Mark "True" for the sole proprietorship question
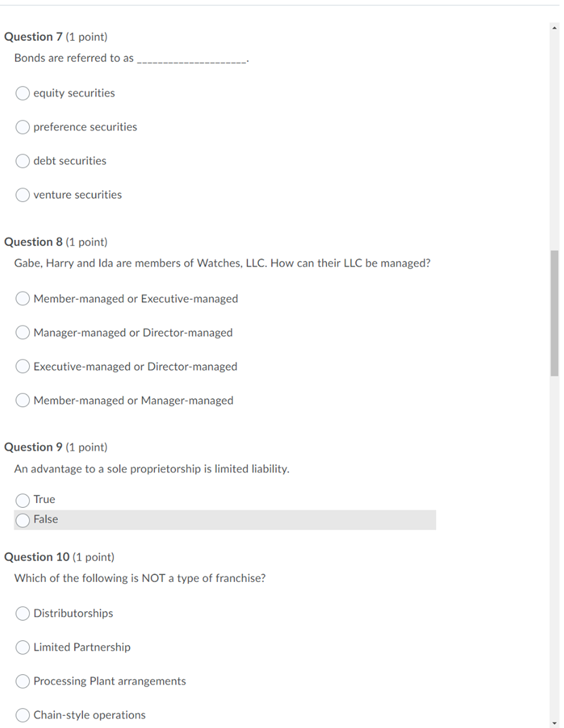 (22, 499)
